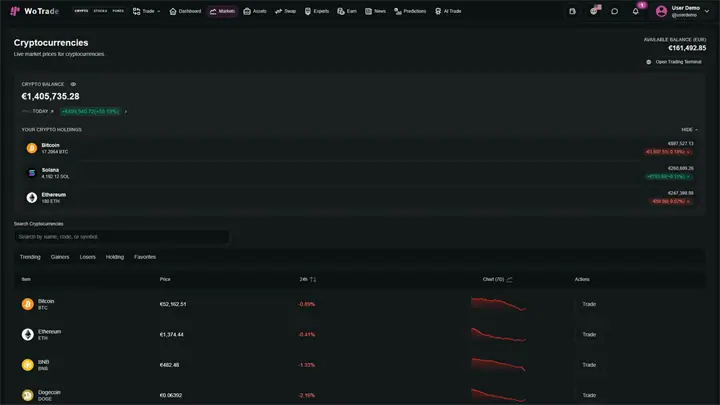Image resolution: width=720 pixels, height=405 pixels.
Task: Open the language and currency flag selector
Action: (594, 11)
